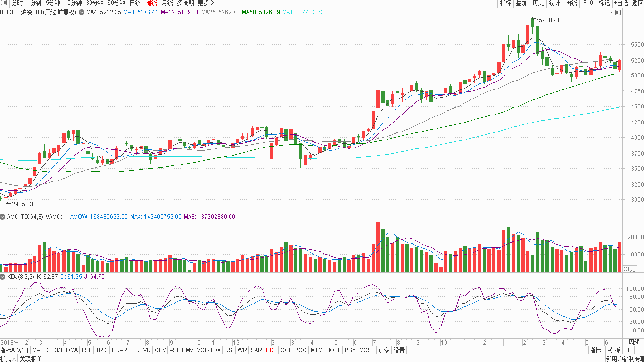Click the 5930.91 high price marker

tap(549, 20)
